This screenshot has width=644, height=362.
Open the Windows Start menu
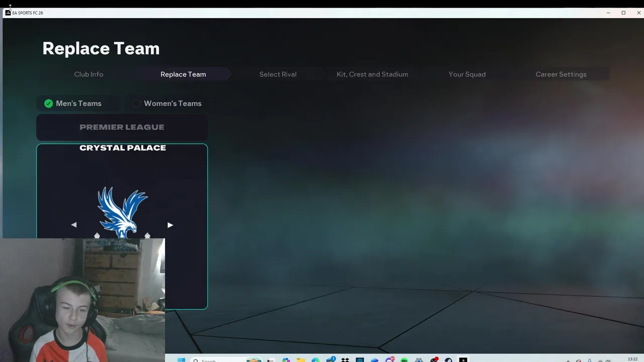181,359
